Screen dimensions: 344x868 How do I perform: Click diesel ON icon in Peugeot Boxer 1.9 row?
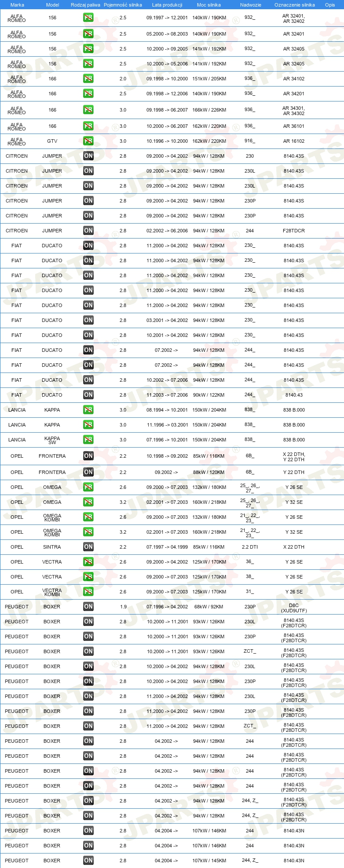click(x=88, y=607)
